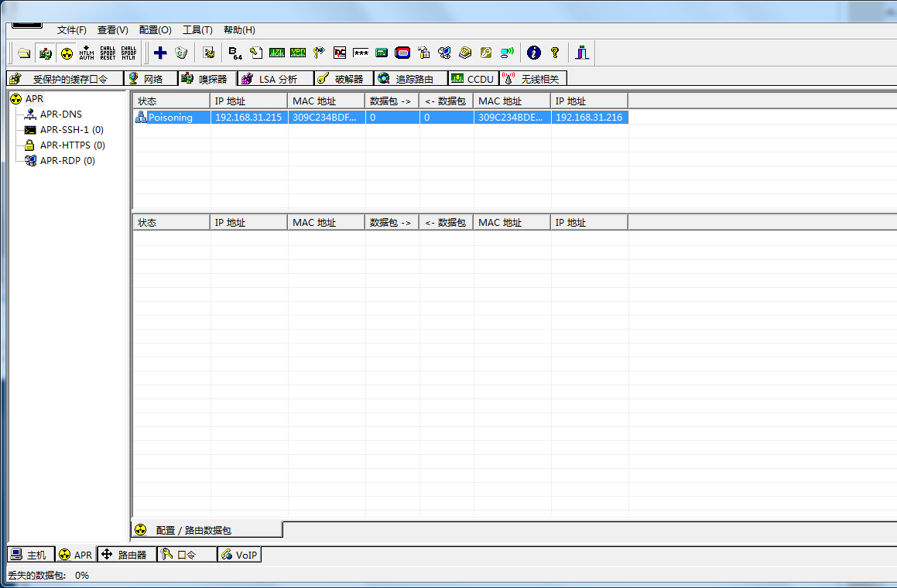
Task: Click the yellow question mark help icon
Action: [555, 53]
